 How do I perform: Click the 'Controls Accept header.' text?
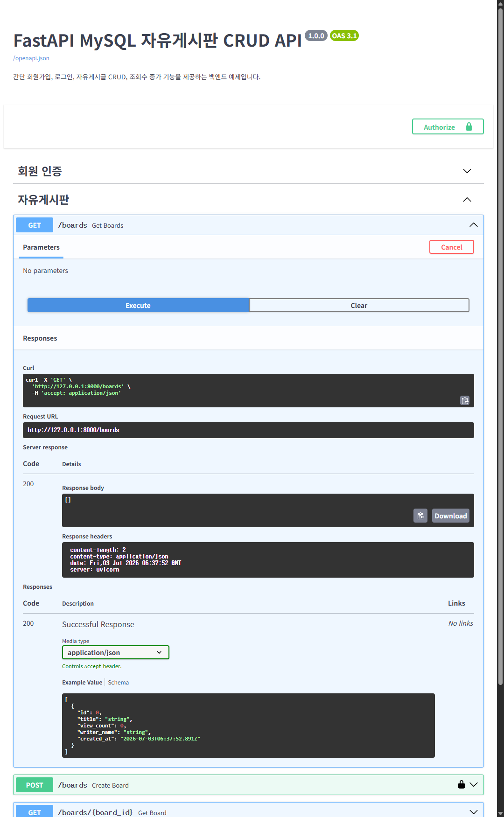pyautogui.click(x=92, y=666)
